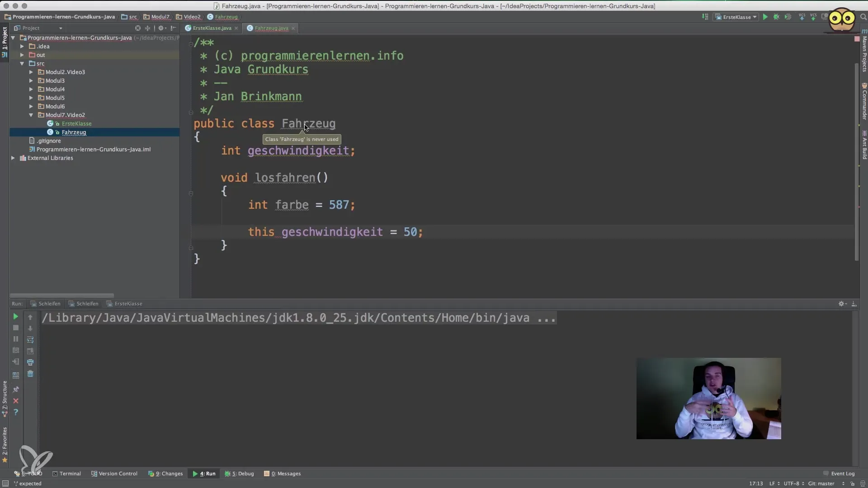The height and width of the screenshot is (488, 868).
Task: Open help with question mark icon
Action: (x=15, y=413)
